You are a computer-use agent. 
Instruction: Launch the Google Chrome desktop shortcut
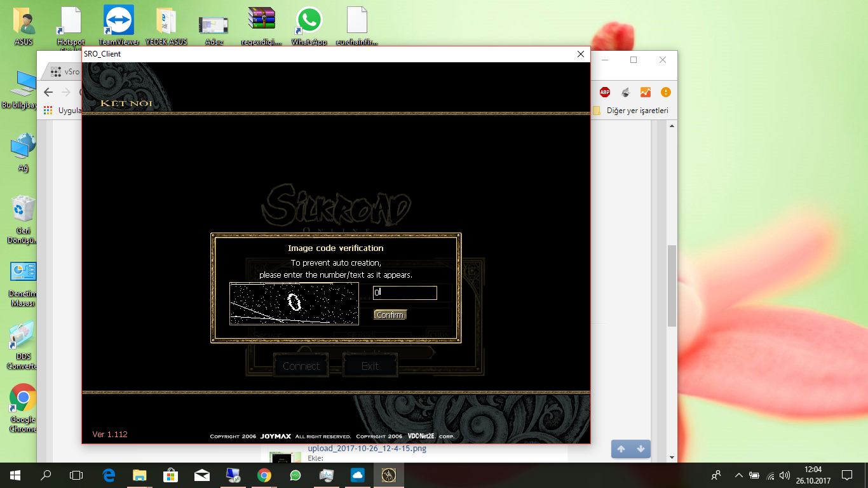click(x=24, y=408)
